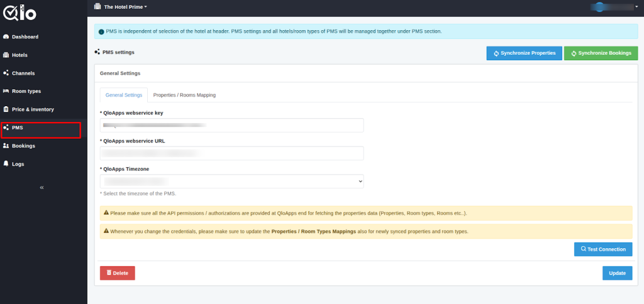Click the Bookings people icon
The image size is (644, 304).
click(x=6, y=146)
